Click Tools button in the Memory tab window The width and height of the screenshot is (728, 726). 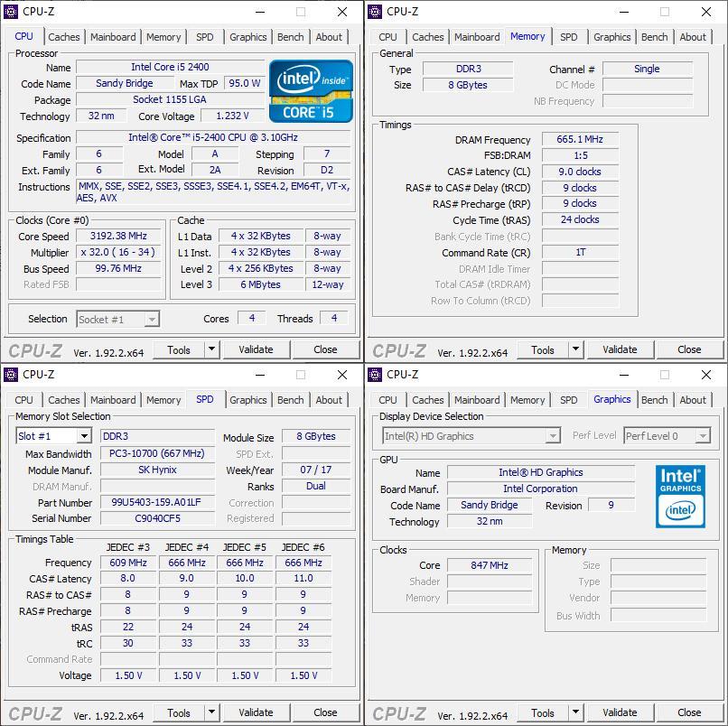pyautogui.click(x=542, y=349)
